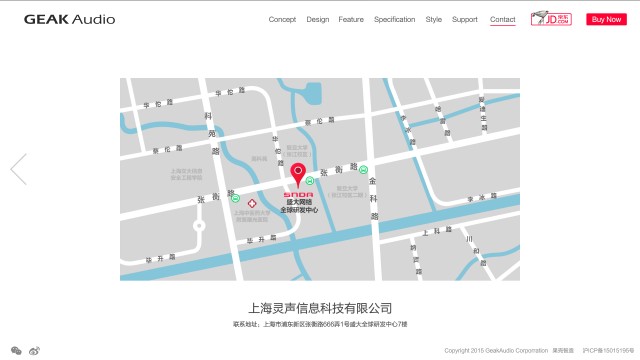Click green bus stop on left 张衡路
Image resolution: width=640 pixels, height=360 pixels.
point(236,198)
